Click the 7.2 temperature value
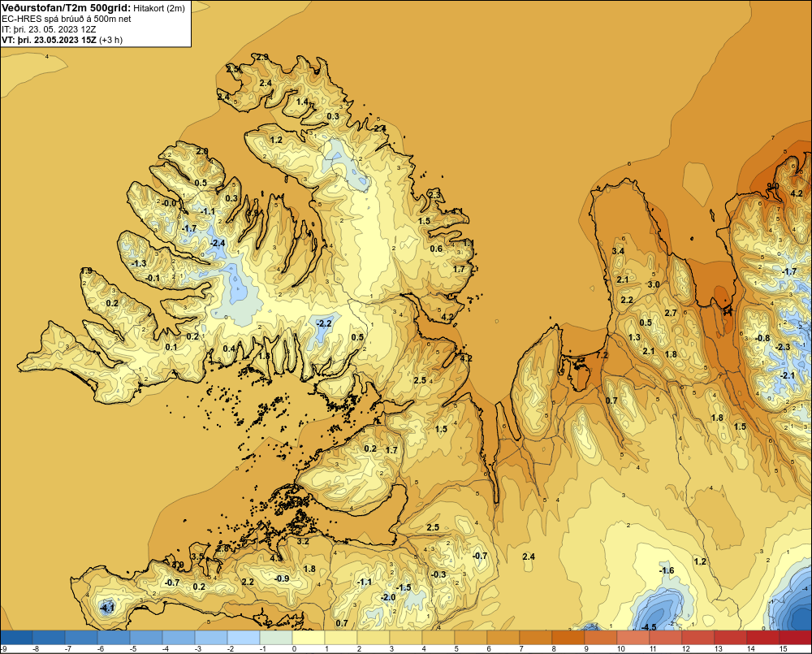This screenshot has height=654, width=812. (603, 355)
